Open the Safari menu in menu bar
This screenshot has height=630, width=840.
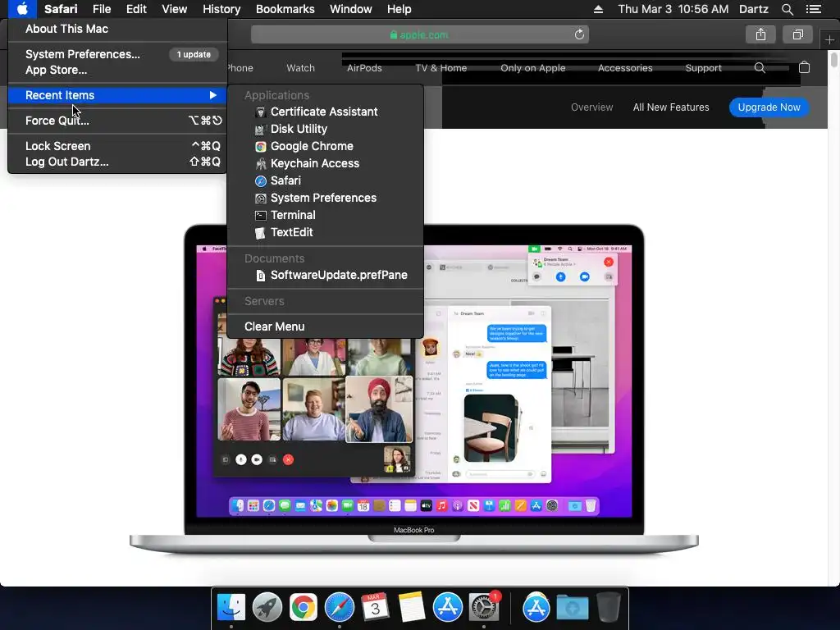coord(61,9)
